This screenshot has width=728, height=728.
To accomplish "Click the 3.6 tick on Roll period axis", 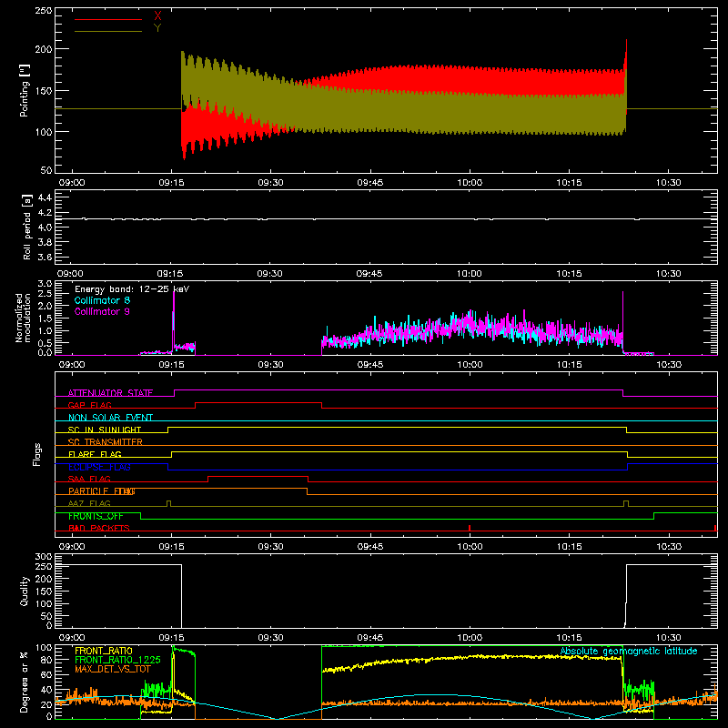I will (x=45, y=258).
